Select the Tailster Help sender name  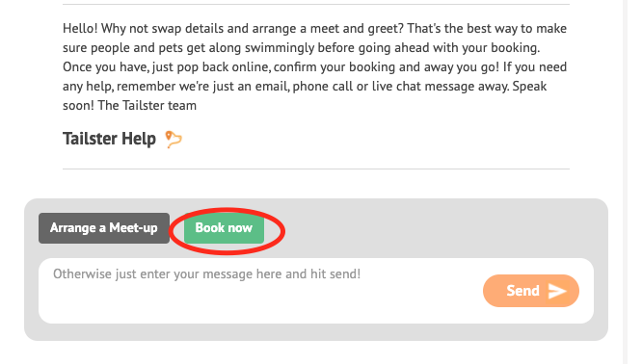pos(109,139)
